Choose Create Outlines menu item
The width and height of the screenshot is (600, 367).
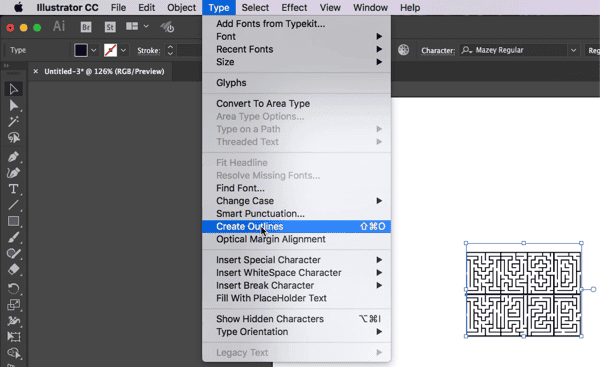(x=297, y=226)
